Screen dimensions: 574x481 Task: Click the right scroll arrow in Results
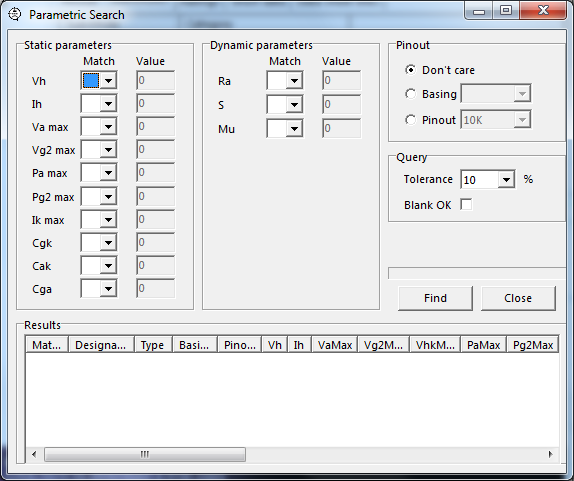(551, 454)
